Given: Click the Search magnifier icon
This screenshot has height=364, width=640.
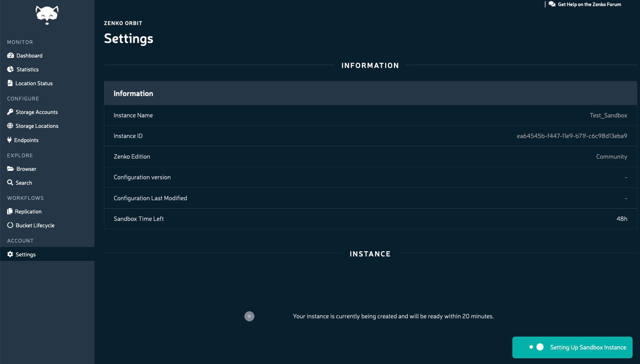Looking at the screenshot, I should [x=10, y=183].
